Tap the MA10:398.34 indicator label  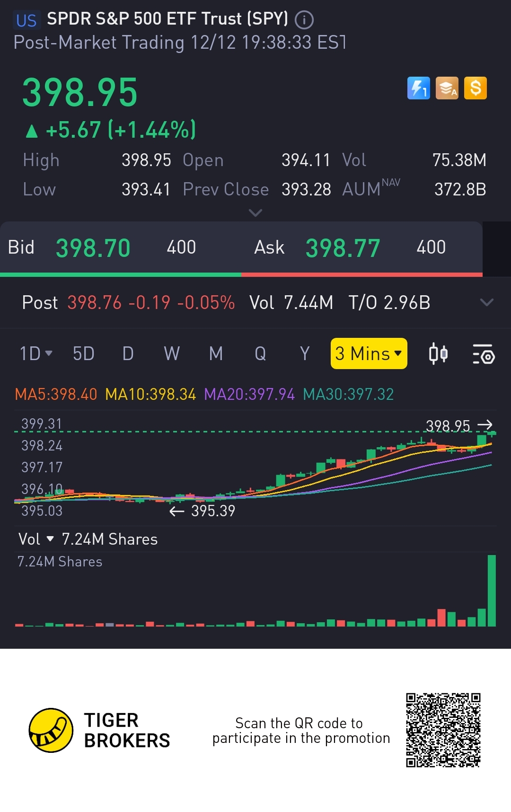click(150, 394)
